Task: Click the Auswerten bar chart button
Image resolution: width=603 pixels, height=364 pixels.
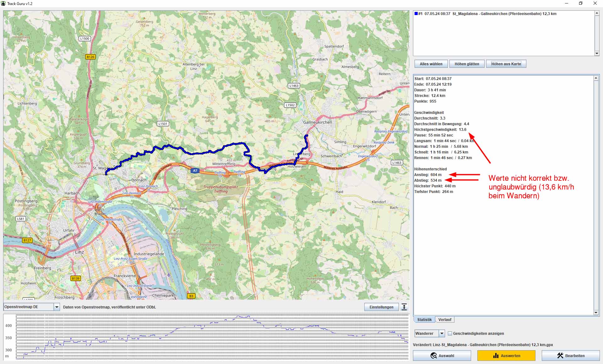Action: tap(506, 356)
